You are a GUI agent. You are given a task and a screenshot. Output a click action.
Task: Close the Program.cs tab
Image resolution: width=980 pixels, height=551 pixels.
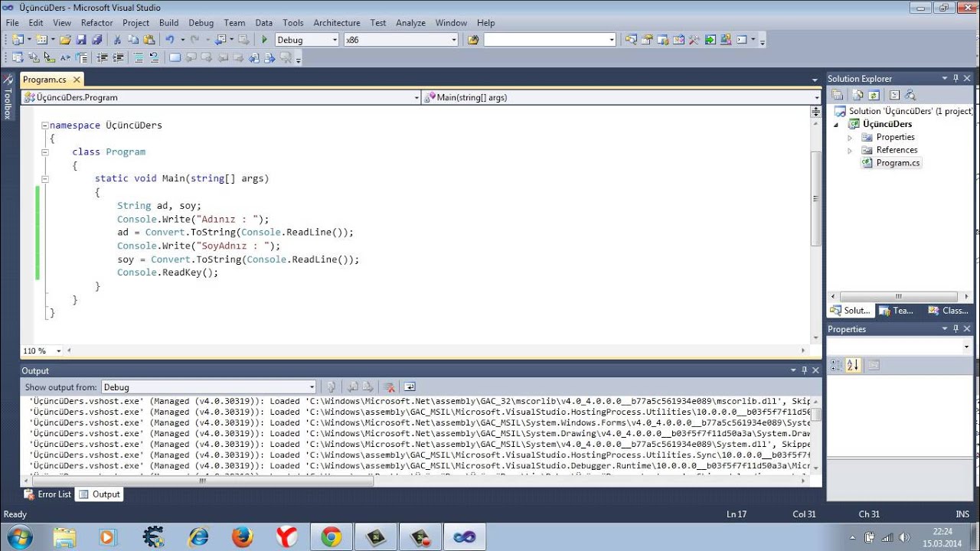click(77, 80)
